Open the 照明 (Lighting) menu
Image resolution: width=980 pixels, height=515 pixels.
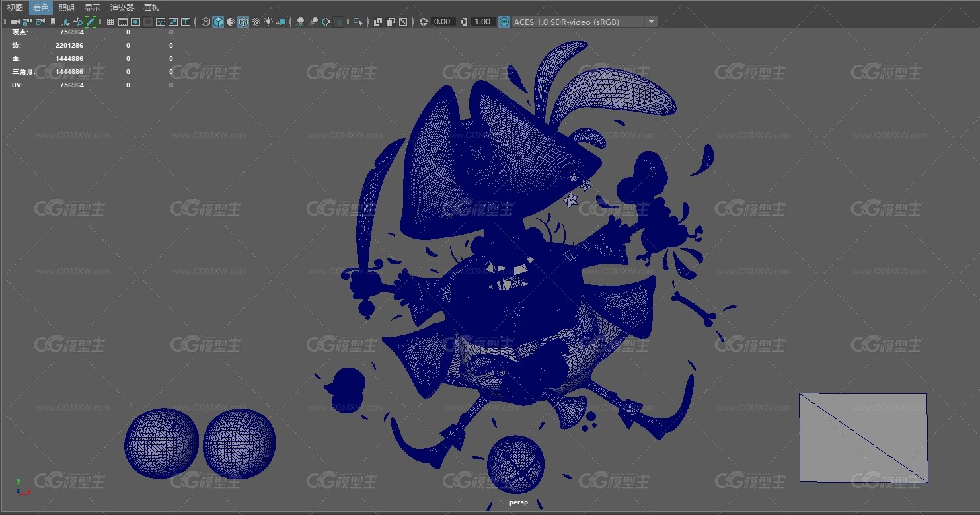66,7
